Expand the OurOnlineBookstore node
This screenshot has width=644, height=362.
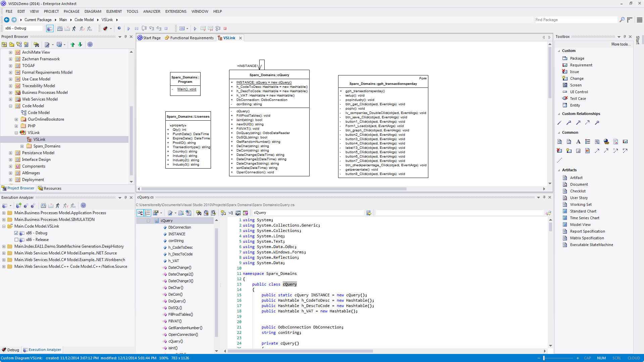coord(16,119)
